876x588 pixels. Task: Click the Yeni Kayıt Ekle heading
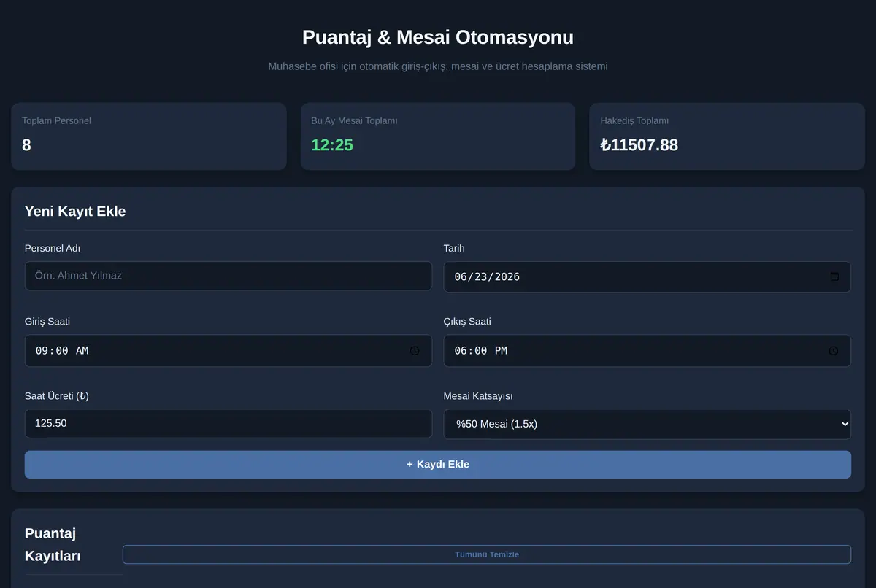[75, 212]
